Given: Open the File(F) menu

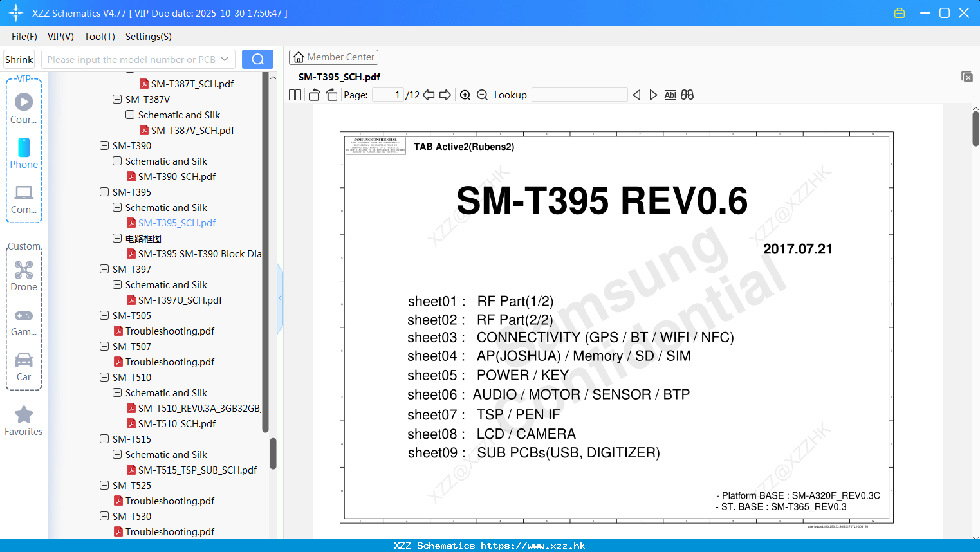Looking at the screenshot, I should coord(24,37).
